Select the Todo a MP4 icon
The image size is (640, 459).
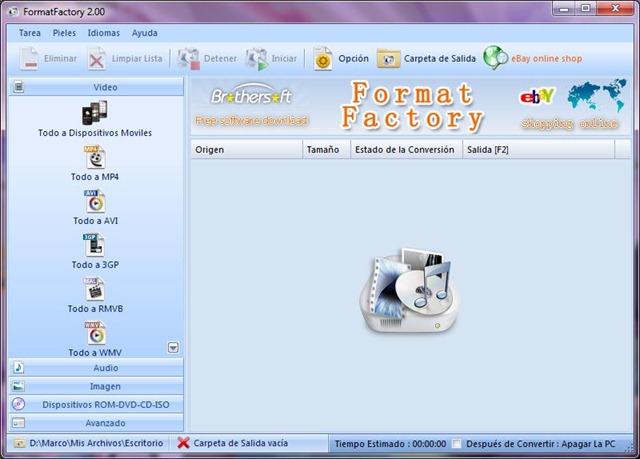pyautogui.click(x=95, y=157)
